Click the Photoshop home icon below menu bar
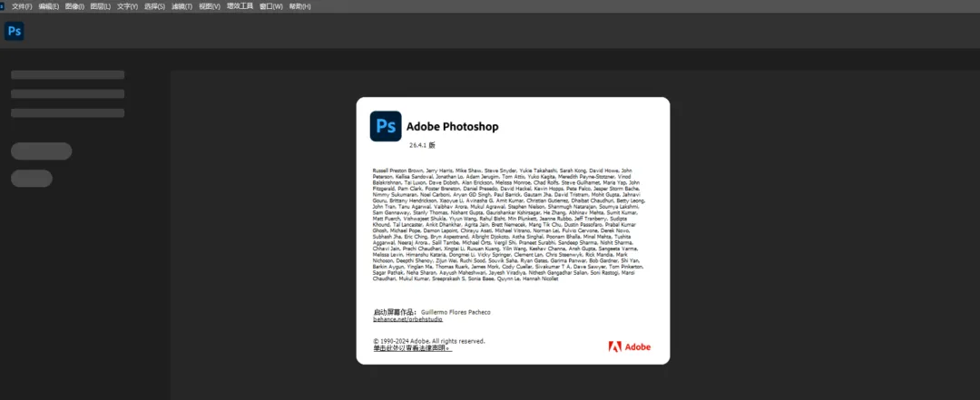The height and width of the screenshot is (400, 980). pyautogui.click(x=14, y=31)
